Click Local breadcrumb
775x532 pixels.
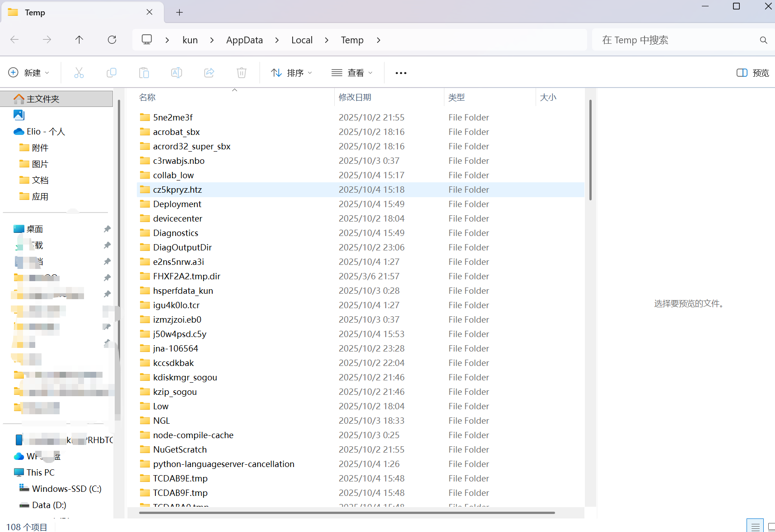tap(302, 40)
